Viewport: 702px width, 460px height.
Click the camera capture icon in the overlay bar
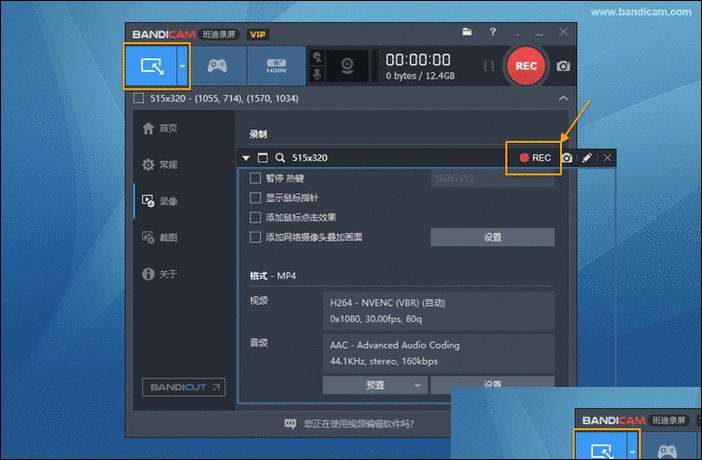point(567,158)
